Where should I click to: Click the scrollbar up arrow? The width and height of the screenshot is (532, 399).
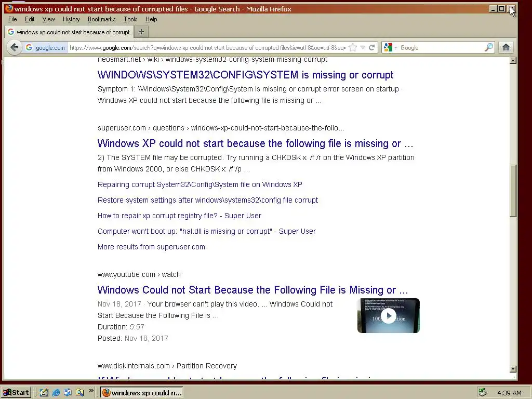pos(513,61)
